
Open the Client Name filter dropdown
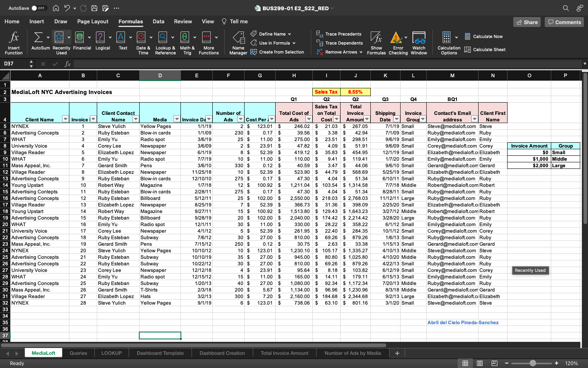coord(65,119)
